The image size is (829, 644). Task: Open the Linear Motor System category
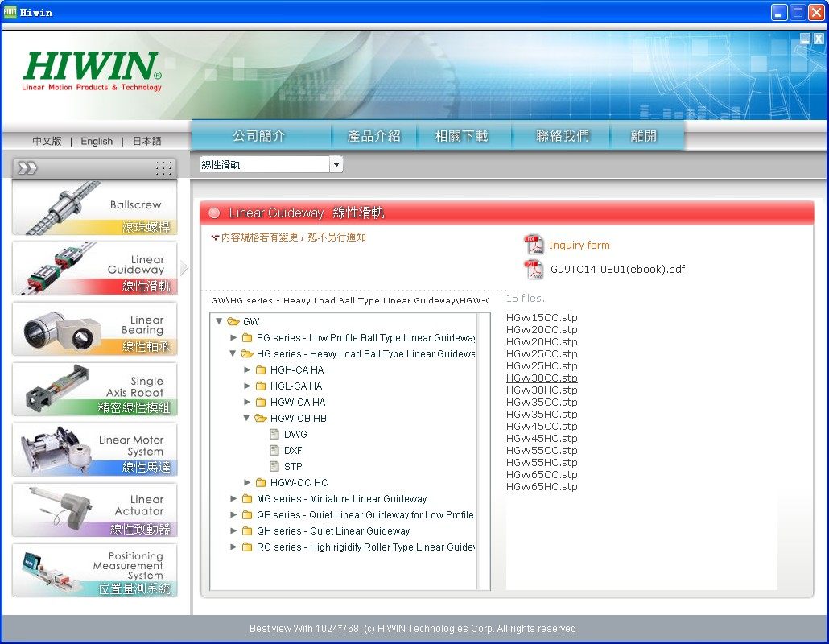click(x=95, y=450)
